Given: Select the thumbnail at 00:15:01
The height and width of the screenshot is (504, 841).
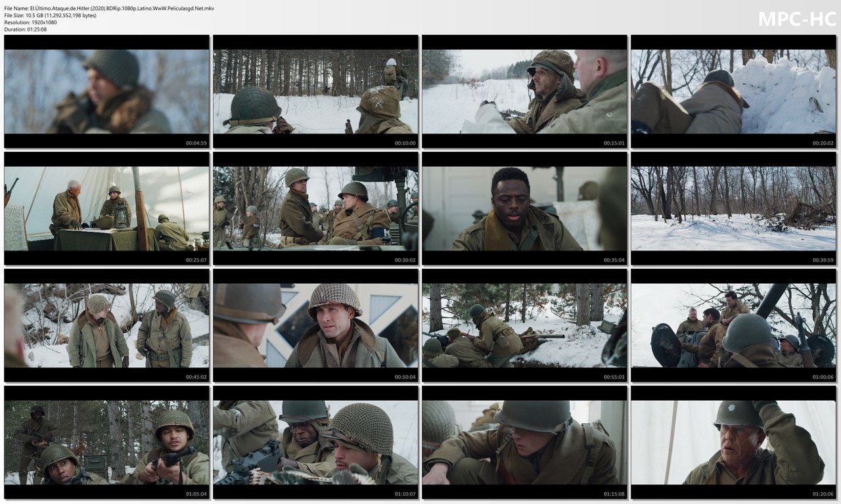Looking at the screenshot, I should click(524, 91).
